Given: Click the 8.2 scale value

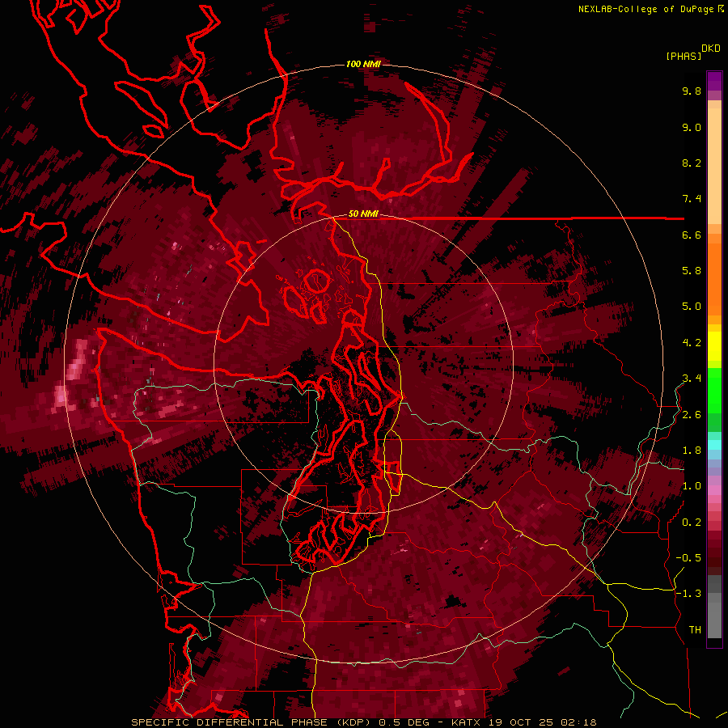Looking at the screenshot, I should click(x=692, y=163).
